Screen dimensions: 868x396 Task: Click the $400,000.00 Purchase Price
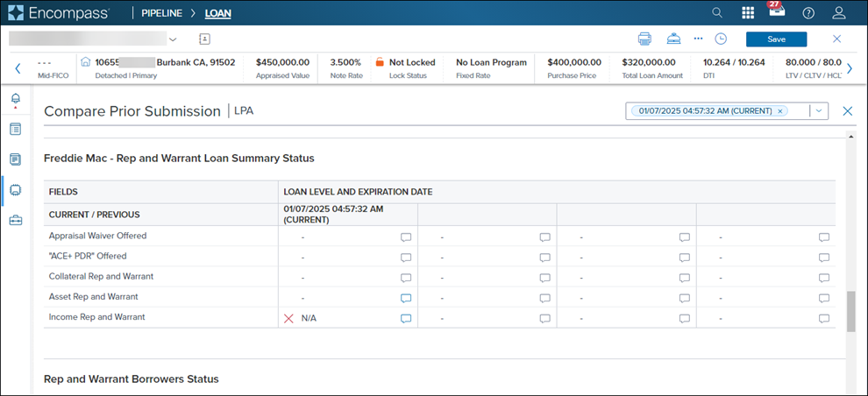click(x=574, y=62)
